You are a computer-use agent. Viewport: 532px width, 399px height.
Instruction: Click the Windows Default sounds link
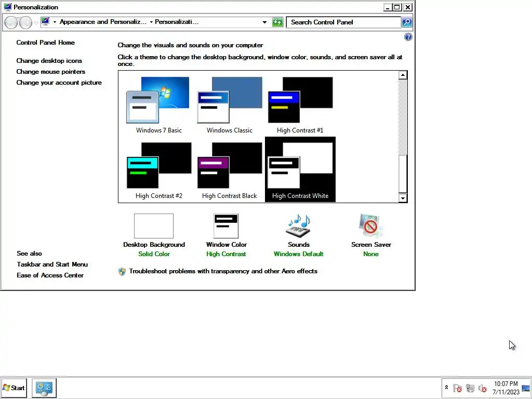click(x=299, y=254)
